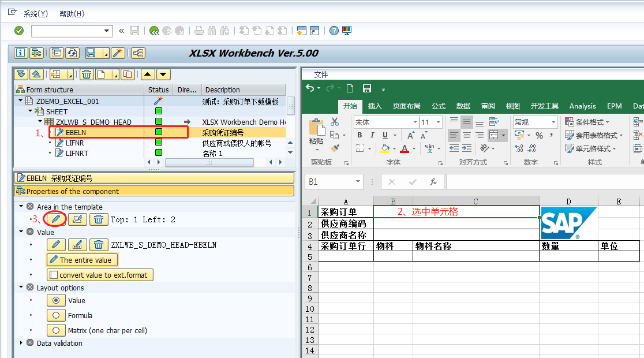Screen dimensions: 644x358
Task: Open the Excel 文件 tab
Action: [x=321, y=74]
